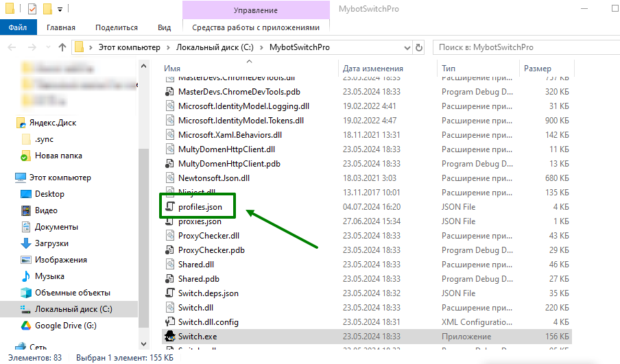Viewport: 620px width, 364px height.
Task: Go up one folder level
Action: click(62, 47)
